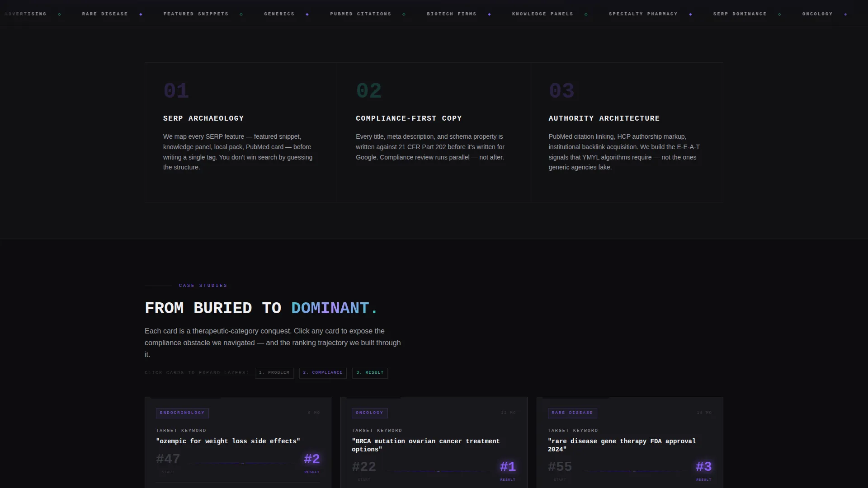Click 'KNOWLEDGE PANELS' in the ticker
The height and width of the screenshot is (488, 868).
click(542, 14)
